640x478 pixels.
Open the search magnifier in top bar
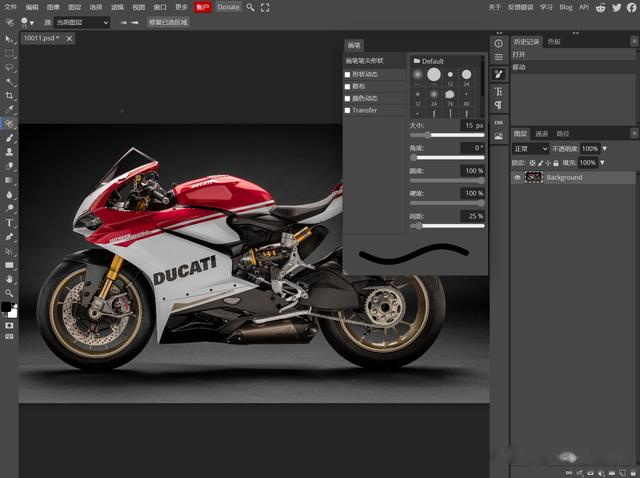pyautogui.click(x=250, y=7)
